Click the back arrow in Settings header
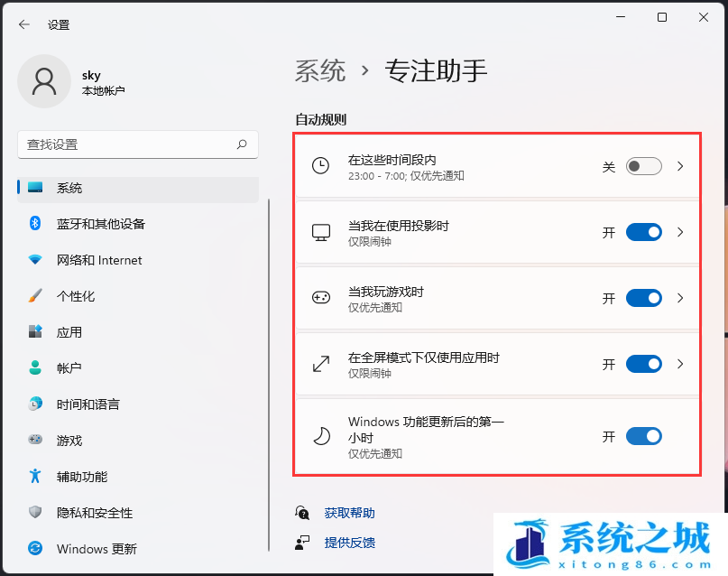Screen dimensions: 728x576 pos(24,24)
